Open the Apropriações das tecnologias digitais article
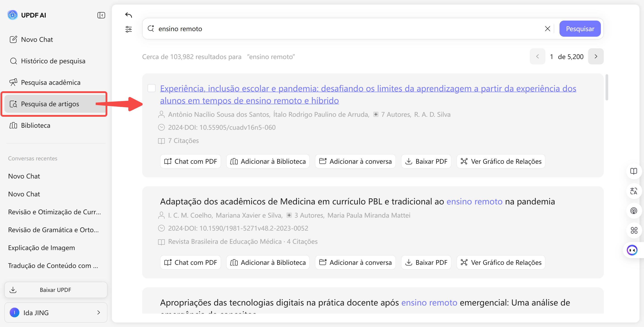This screenshot has height=327, width=644. [365, 305]
